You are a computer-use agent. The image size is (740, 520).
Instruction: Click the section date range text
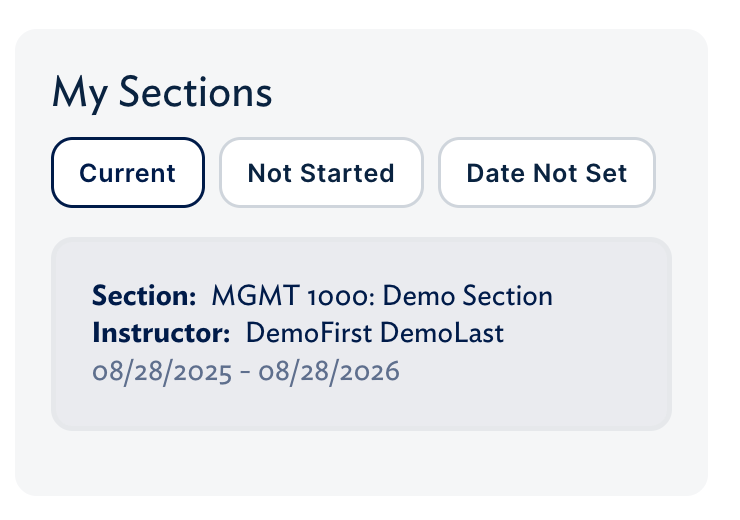[246, 371]
